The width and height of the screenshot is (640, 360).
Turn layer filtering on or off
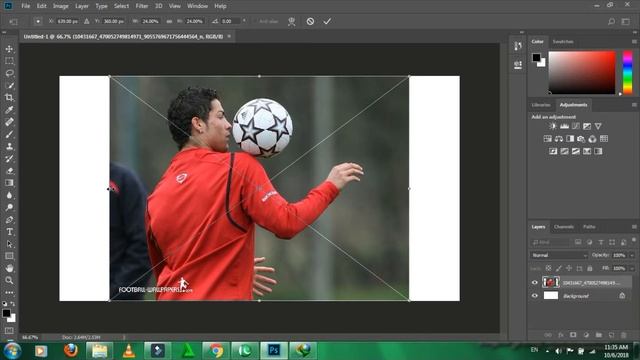pyautogui.click(x=634, y=240)
